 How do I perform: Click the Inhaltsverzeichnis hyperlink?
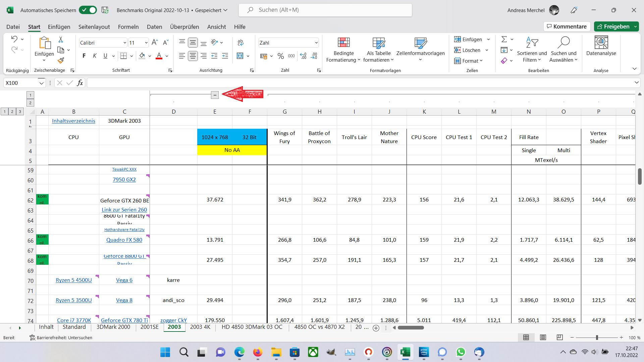(x=73, y=121)
